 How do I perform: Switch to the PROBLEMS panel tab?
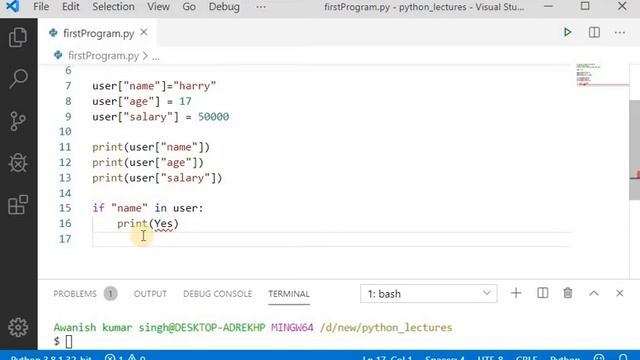[x=75, y=294]
